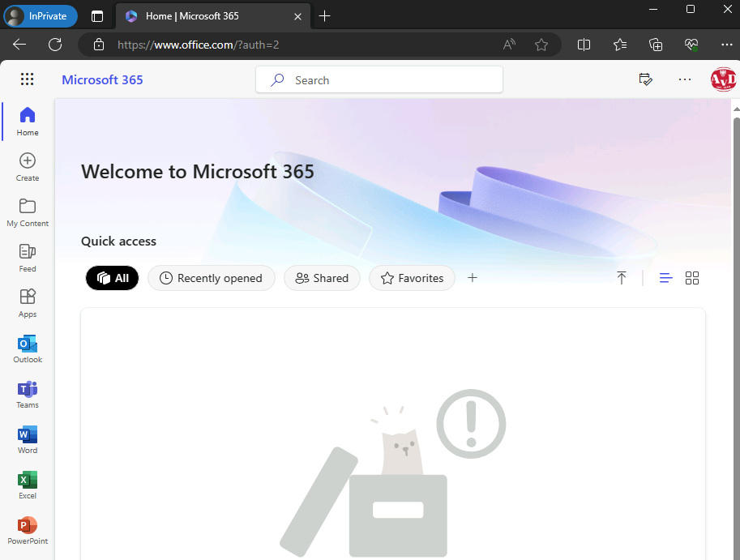Launch Word from the sidebar
Image resolution: width=740 pixels, height=560 pixels.
[28, 440]
